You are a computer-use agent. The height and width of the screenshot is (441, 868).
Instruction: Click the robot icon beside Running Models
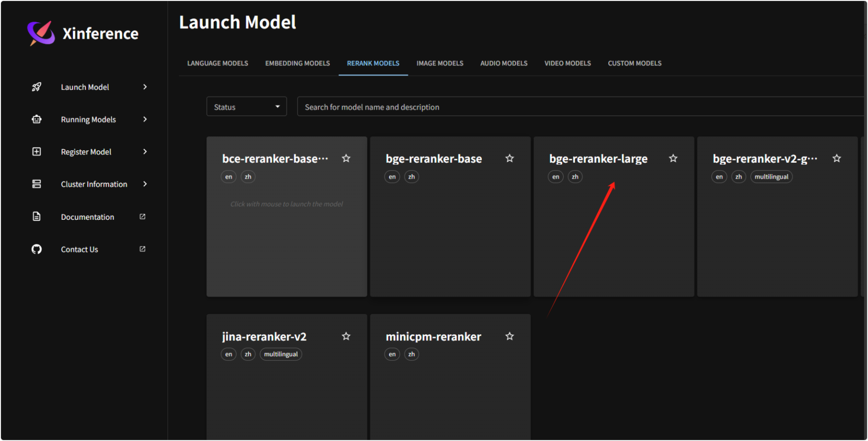(x=37, y=119)
